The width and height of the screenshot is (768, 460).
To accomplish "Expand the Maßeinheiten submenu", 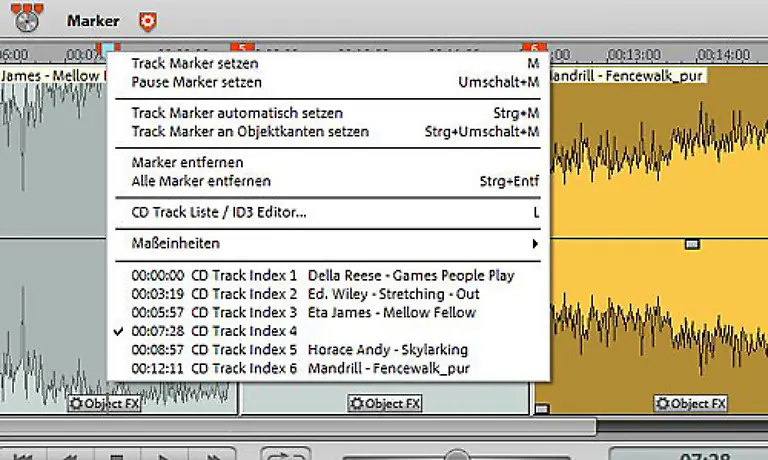I will click(x=328, y=243).
